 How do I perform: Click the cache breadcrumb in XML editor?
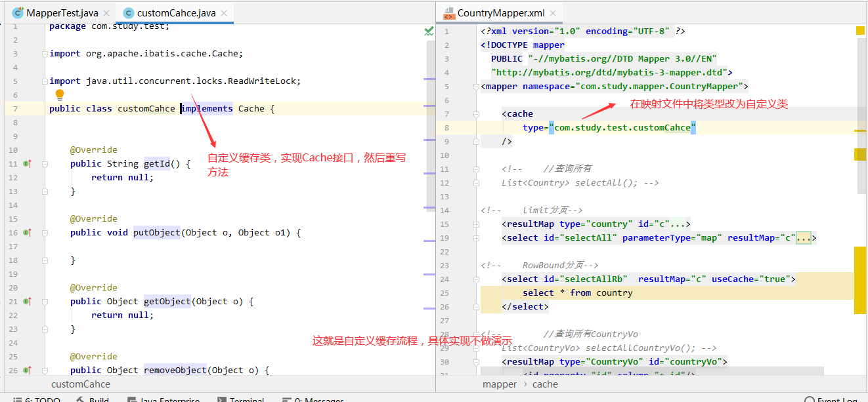(x=545, y=384)
